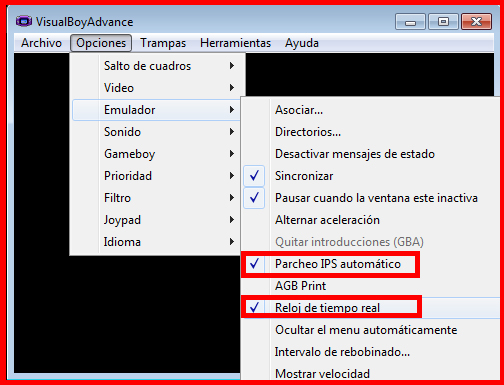The image size is (504, 385).
Task: Expand the Prioridad submenu
Action: coord(156,176)
